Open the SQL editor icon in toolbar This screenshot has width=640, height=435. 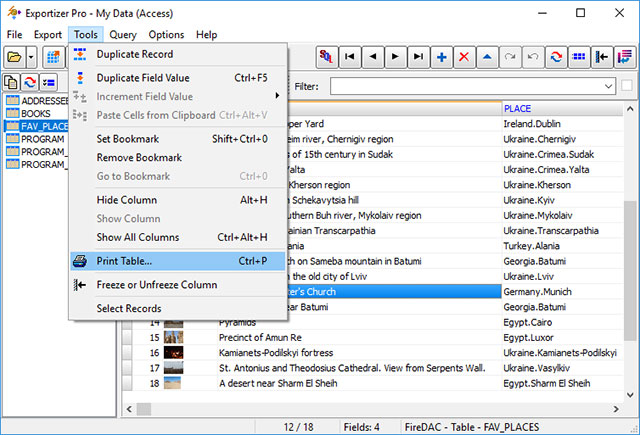(x=327, y=57)
